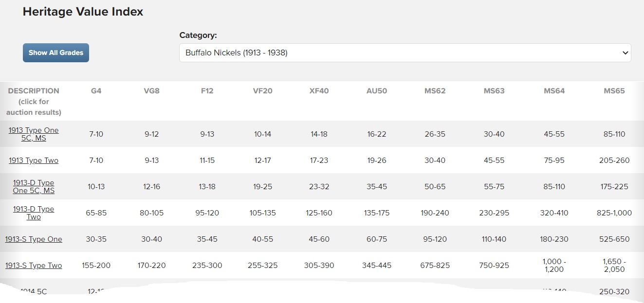View the 1913-D Type Two auction results
Screen dimensions: 644x303
point(34,213)
